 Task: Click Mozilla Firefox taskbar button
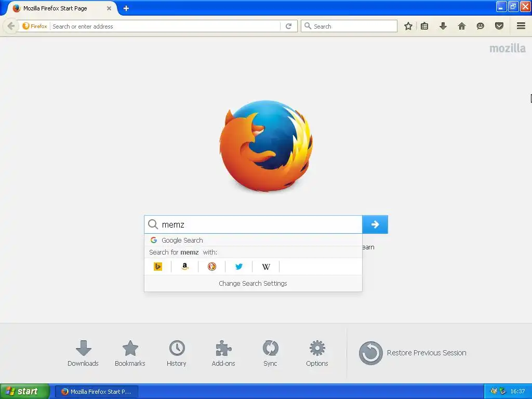(96, 392)
